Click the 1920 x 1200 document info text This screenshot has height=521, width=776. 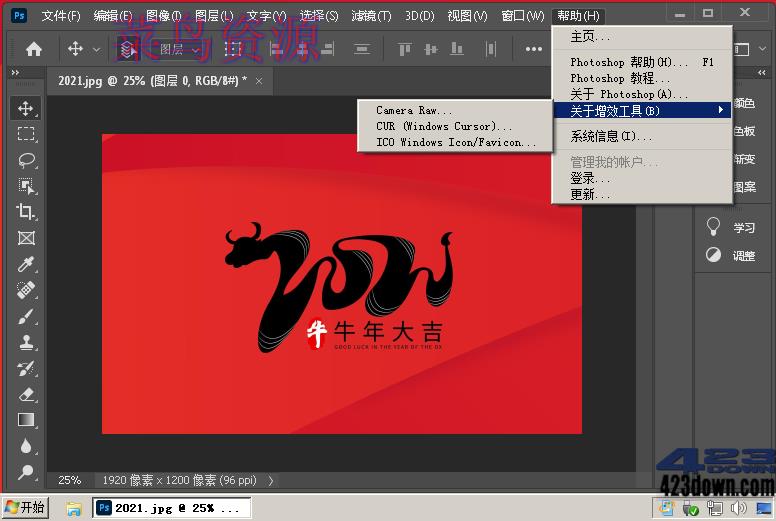(180, 480)
